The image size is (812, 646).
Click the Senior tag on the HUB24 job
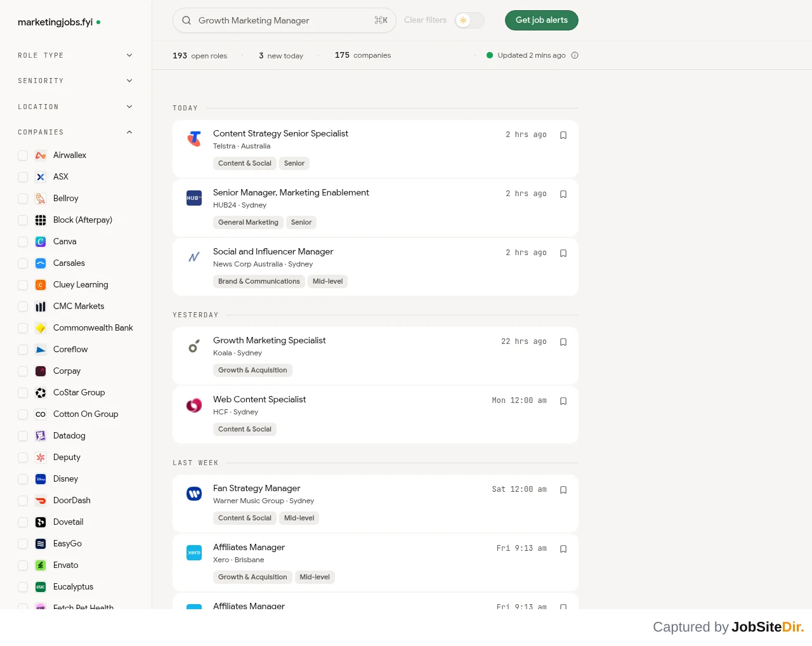click(x=301, y=222)
